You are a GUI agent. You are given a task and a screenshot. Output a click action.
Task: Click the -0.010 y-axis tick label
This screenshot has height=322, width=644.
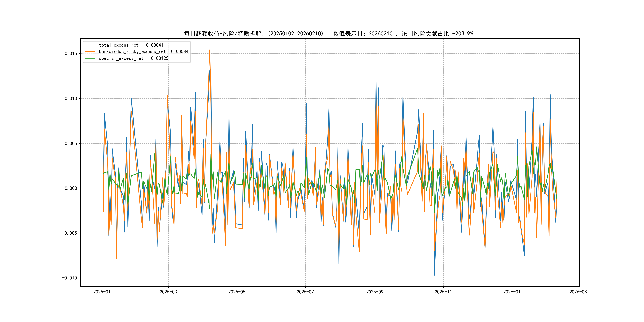[x=70, y=278]
